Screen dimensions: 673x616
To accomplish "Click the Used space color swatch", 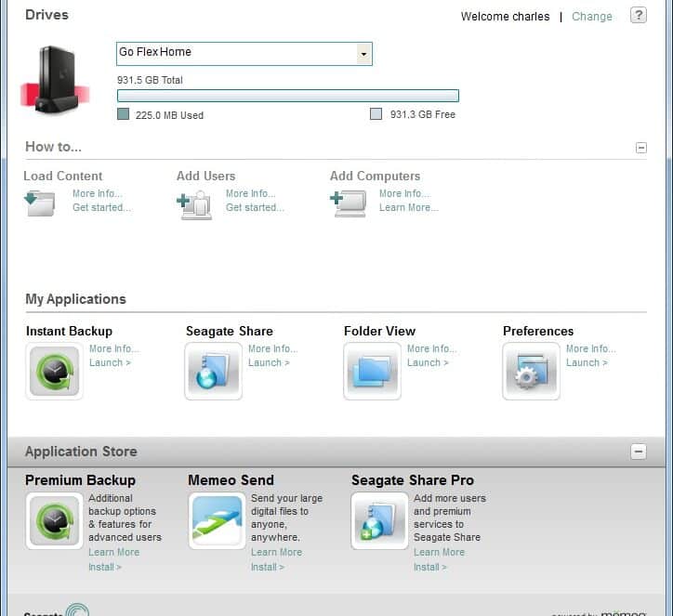I will coord(124,114).
